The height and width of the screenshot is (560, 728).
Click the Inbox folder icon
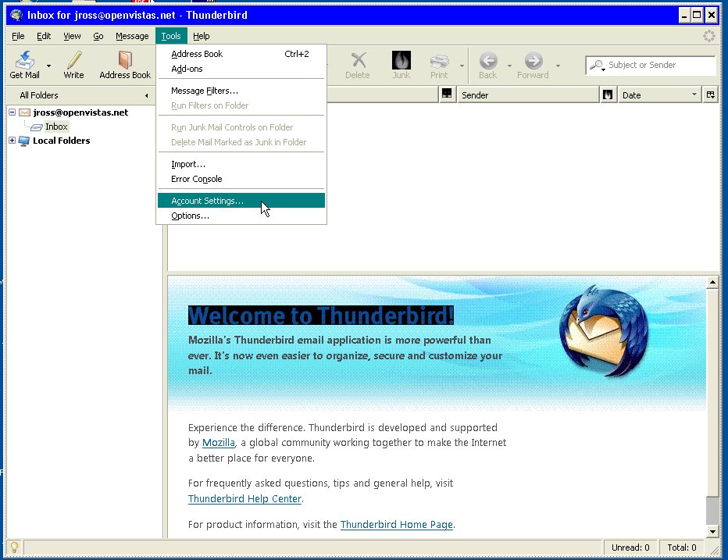[x=37, y=127]
